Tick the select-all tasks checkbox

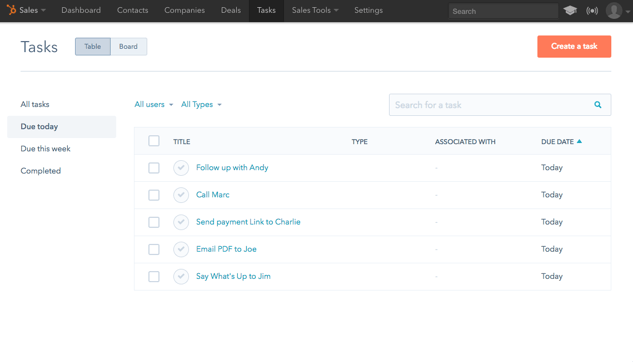(x=154, y=141)
